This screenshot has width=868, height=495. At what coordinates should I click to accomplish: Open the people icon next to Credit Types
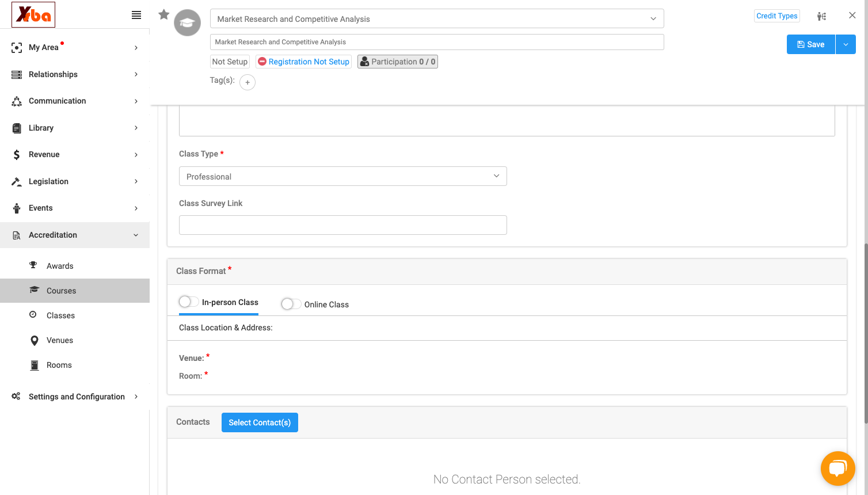click(822, 16)
